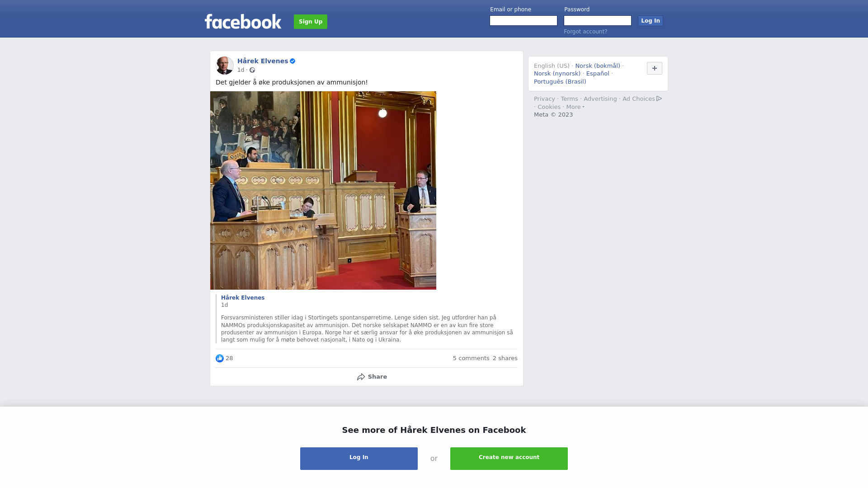Open the quoted Hårek Elvenes post link
The height and width of the screenshot is (488, 868).
tap(243, 298)
